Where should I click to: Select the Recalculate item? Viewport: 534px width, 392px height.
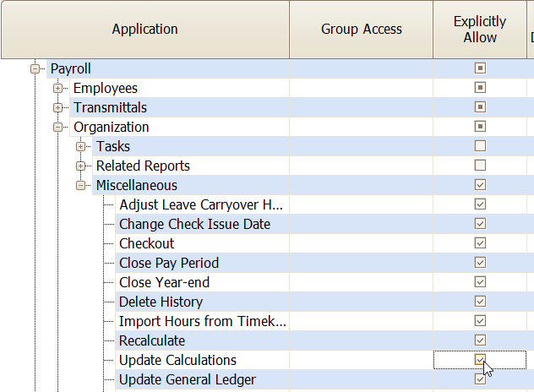pyautogui.click(x=152, y=340)
